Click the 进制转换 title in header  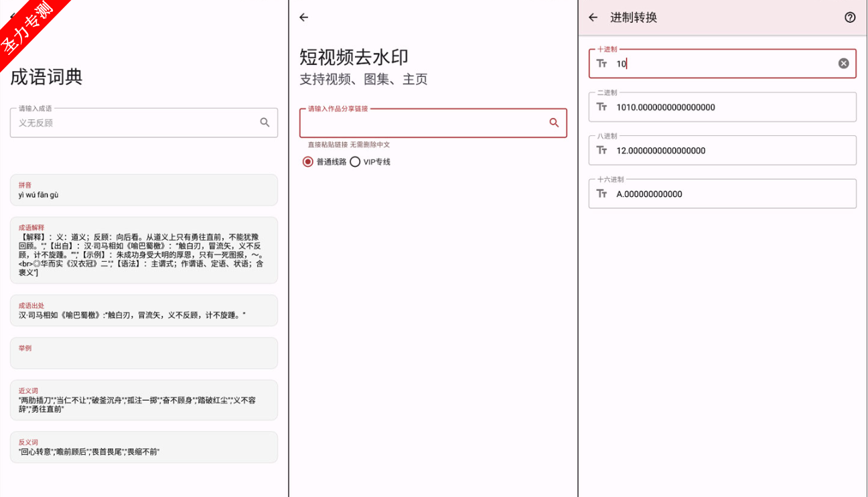[x=634, y=17]
